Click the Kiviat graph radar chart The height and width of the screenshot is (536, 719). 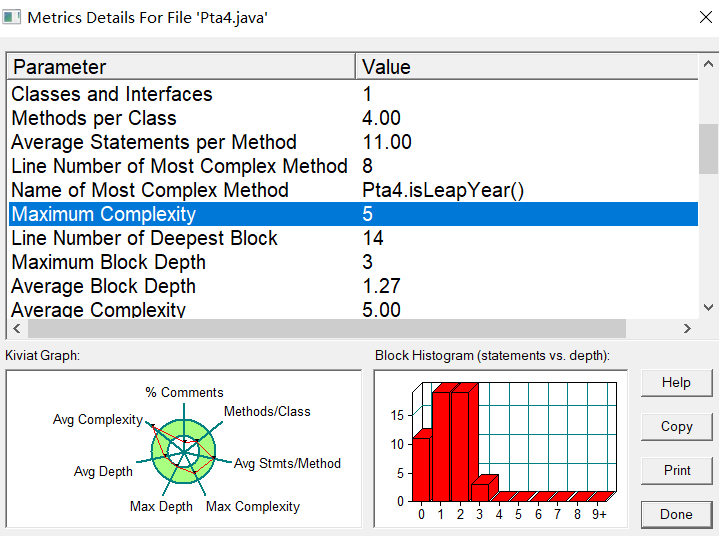click(x=183, y=452)
